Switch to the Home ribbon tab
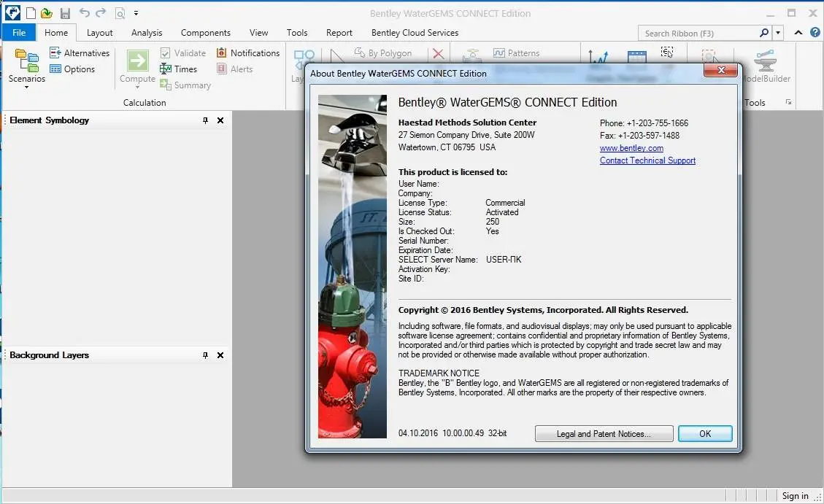The height and width of the screenshot is (504, 824). pos(56,33)
